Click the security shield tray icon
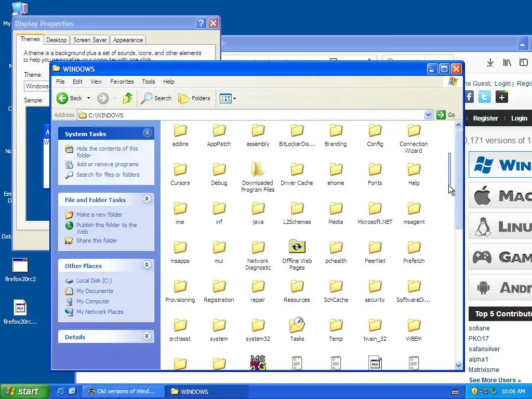532x399 pixels. tap(474, 392)
